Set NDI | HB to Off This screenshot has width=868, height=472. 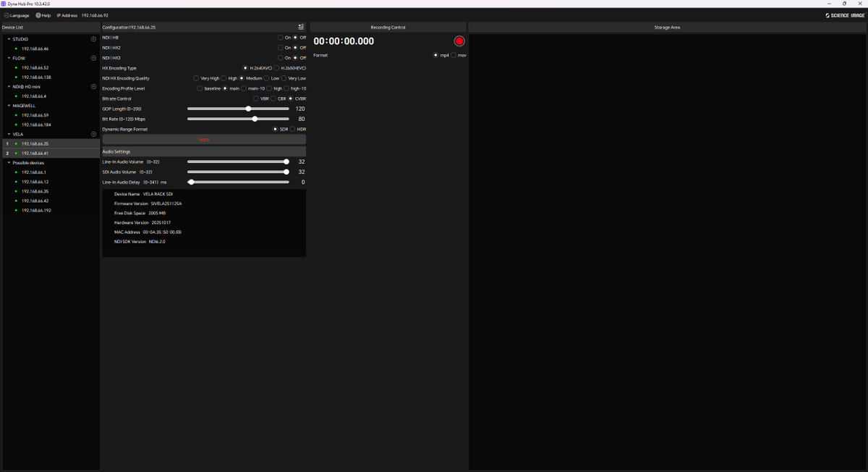pos(295,38)
